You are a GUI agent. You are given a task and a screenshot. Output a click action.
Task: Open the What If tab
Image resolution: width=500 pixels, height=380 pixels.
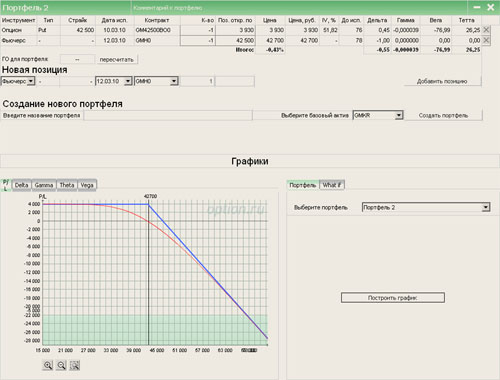click(332, 185)
